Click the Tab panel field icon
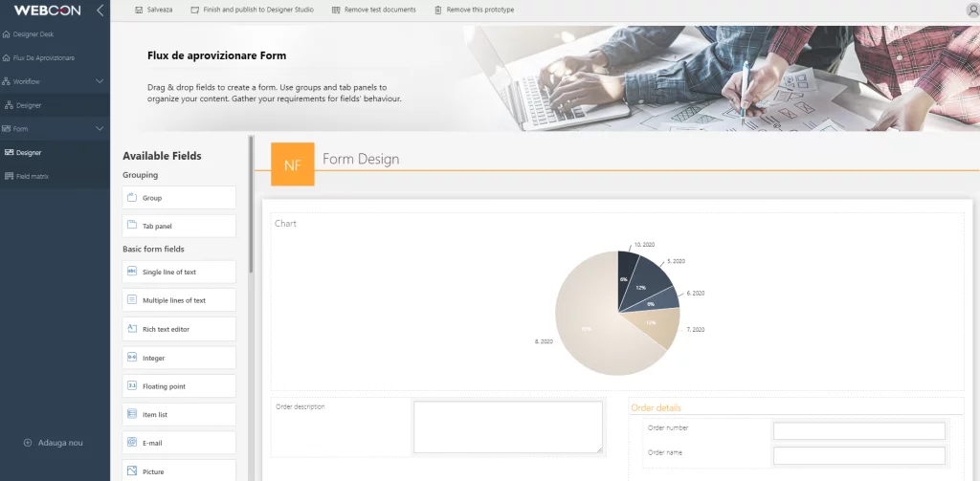The image size is (980, 481). (132, 225)
